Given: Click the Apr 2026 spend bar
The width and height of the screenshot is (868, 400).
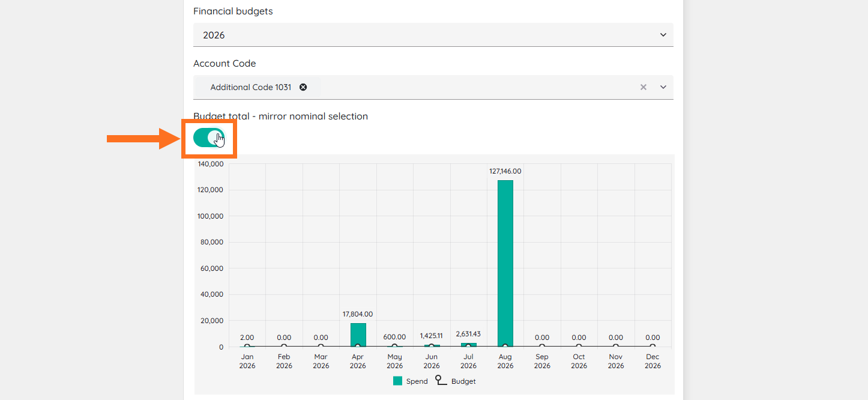Looking at the screenshot, I should click(358, 335).
